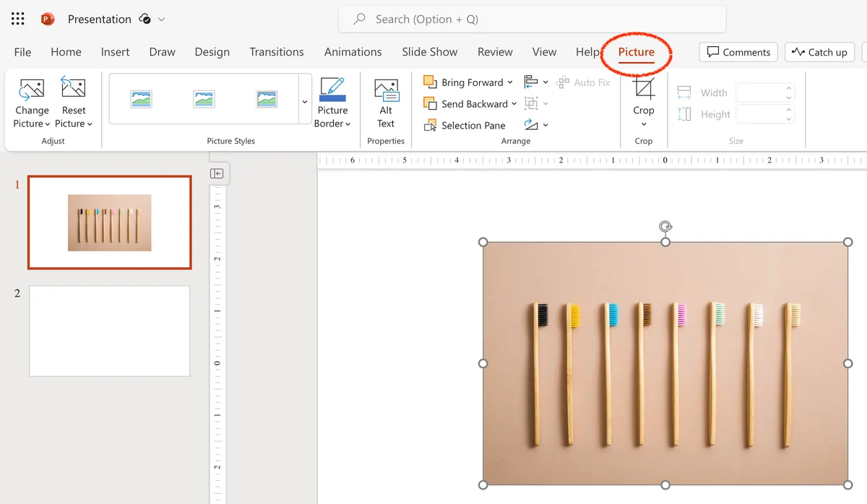The image size is (867, 504).
Task: Click the toothbrush picture on the slide
Action: tap(665, 363)
